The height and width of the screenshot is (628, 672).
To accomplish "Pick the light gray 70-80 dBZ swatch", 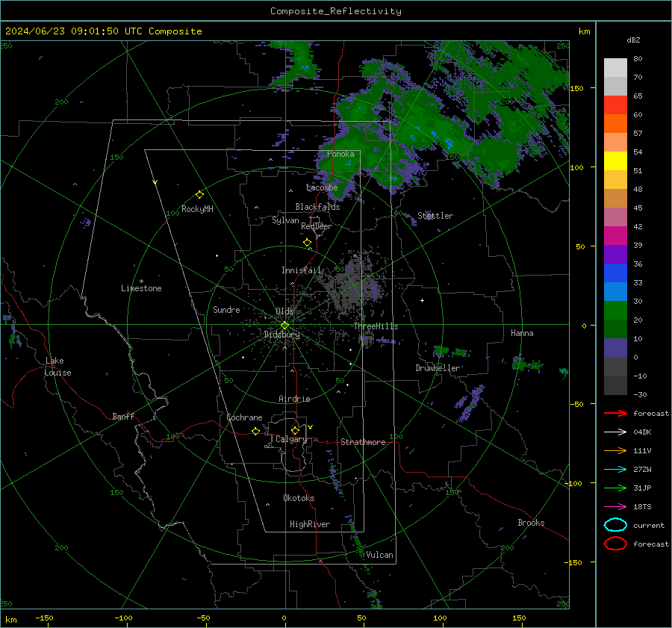I will tap(615, 68).
